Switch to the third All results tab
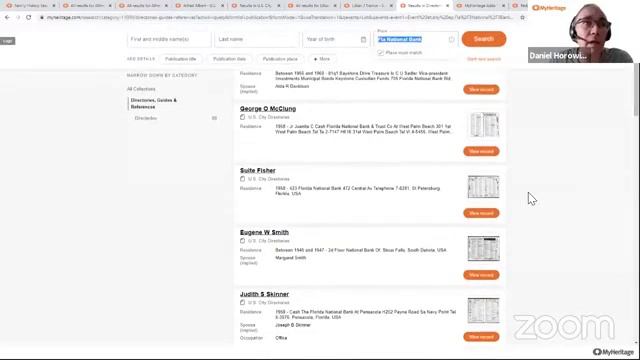The width and height of the screenshot is (640, 360). point(144,6)
